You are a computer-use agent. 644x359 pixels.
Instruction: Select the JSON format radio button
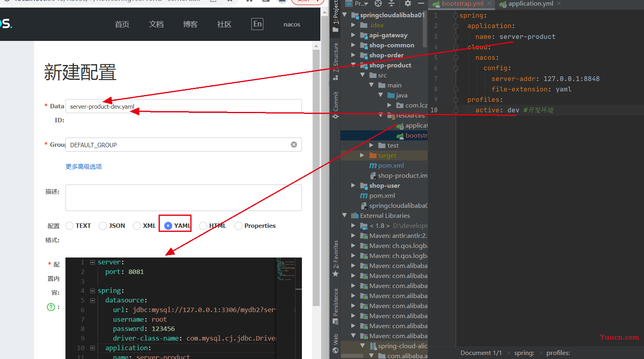(x=103, y=226)
